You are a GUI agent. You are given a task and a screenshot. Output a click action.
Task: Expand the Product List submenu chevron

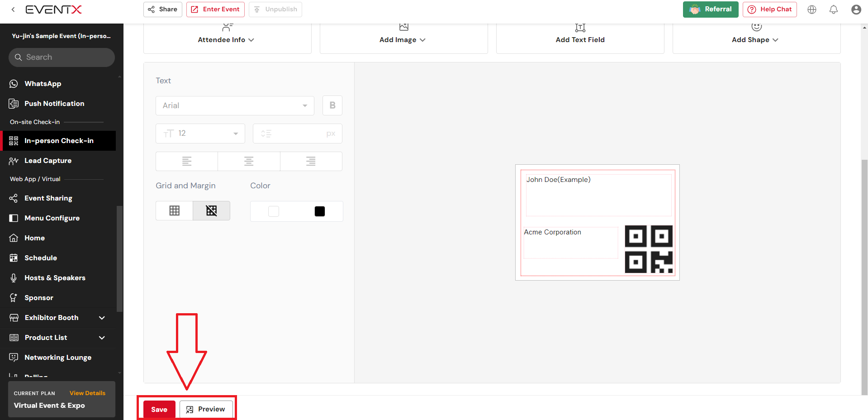coord(102,338)
